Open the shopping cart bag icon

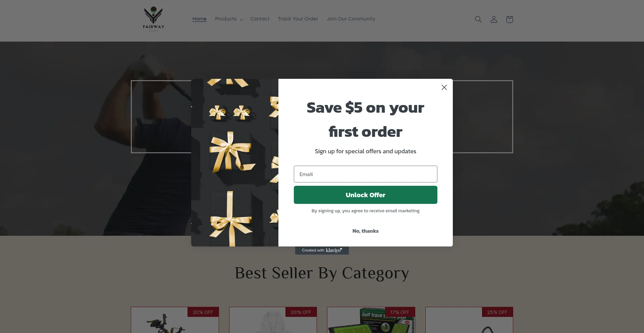[x=509, y=19]
